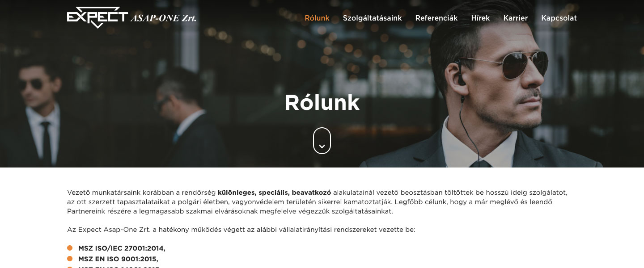This screenshot has height=268, width=644.
Task: Click the paragraph starting Az Expect Asap-One Zrt.
Action: pos(241,230)
